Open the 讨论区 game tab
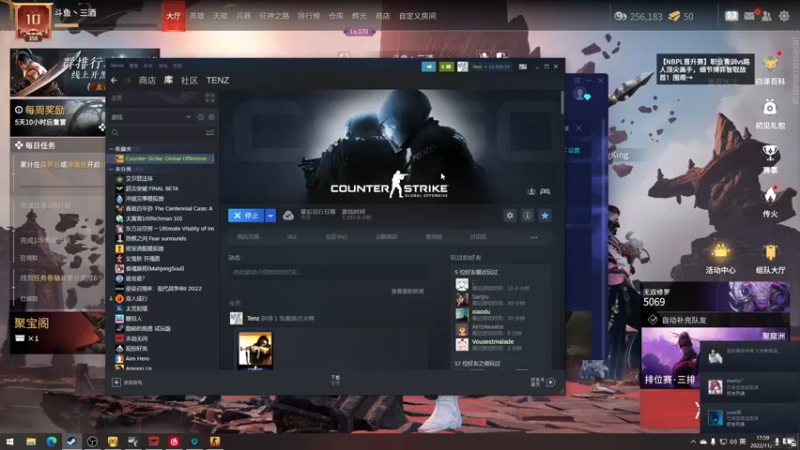This screenshot has width=800, height=450. [x=478, y=237]
